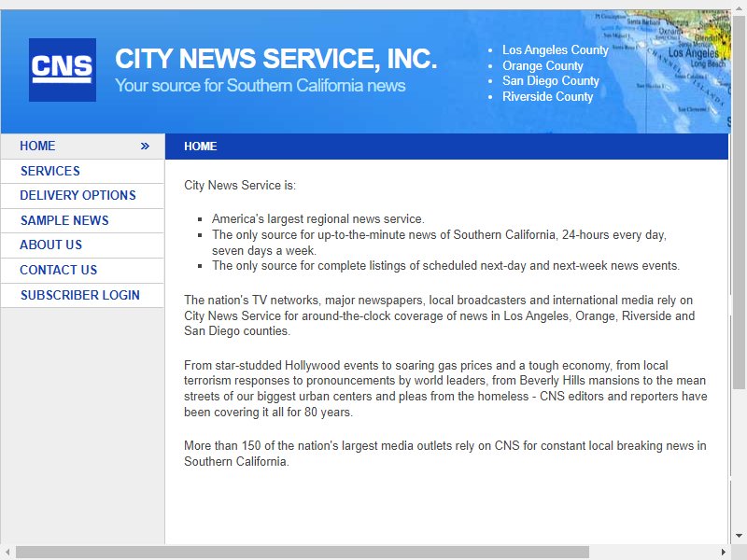
Task: Click Orange County in header list
Action: pos(543,65)
